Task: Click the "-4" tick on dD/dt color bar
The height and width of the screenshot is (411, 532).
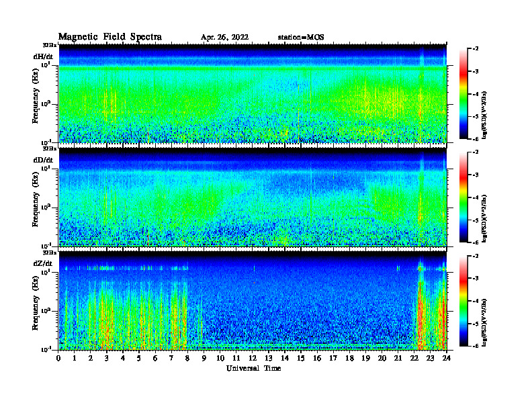Action: click(x=475, y=197)
